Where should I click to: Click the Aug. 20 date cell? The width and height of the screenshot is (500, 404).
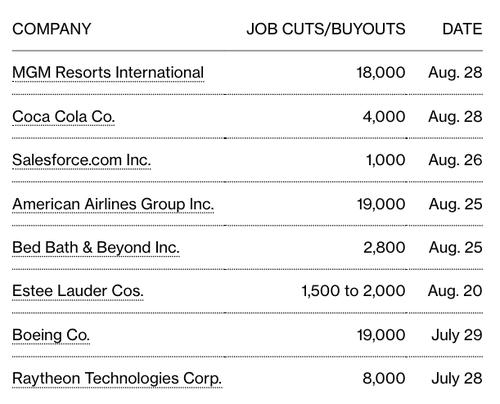point(455,291)
